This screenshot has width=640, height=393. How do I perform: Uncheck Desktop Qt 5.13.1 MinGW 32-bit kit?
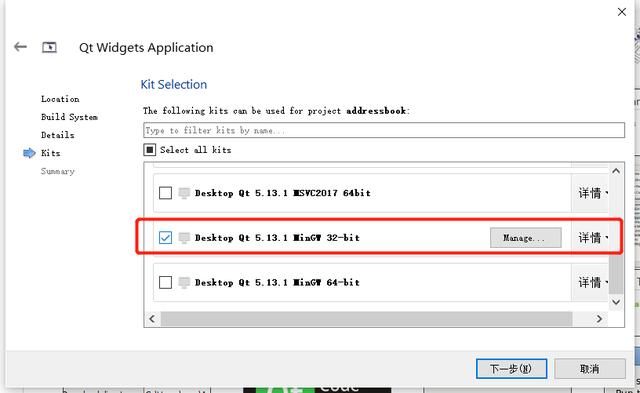coord(165,238)
